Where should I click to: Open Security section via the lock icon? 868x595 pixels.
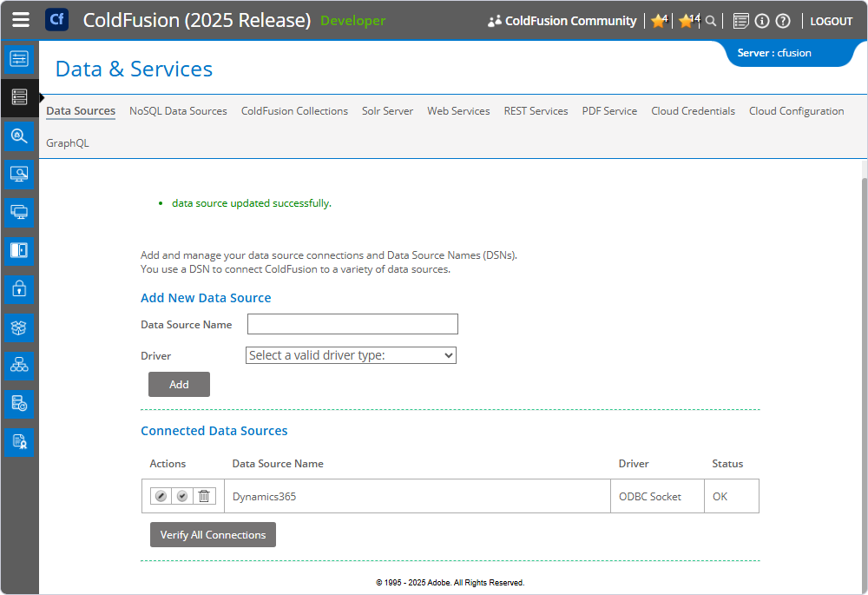click(x=19, y=289)
